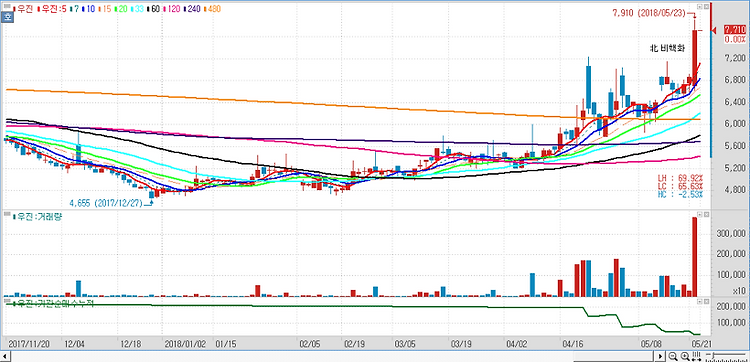Click the 우진:기관순매수누적 legend label
The width and height of the screenshot is (750, 362).
pos(55,304)
